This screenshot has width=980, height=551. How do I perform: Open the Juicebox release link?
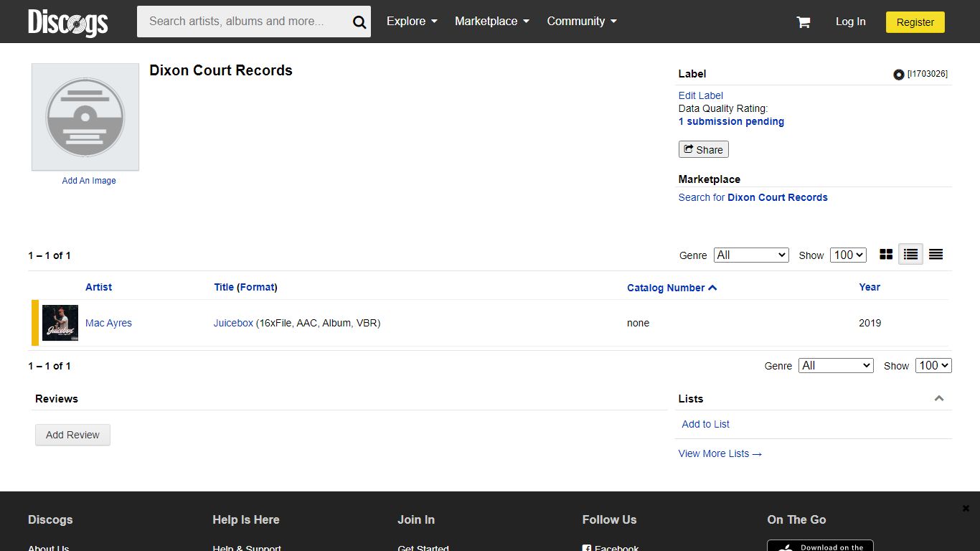tap(233, 323)
